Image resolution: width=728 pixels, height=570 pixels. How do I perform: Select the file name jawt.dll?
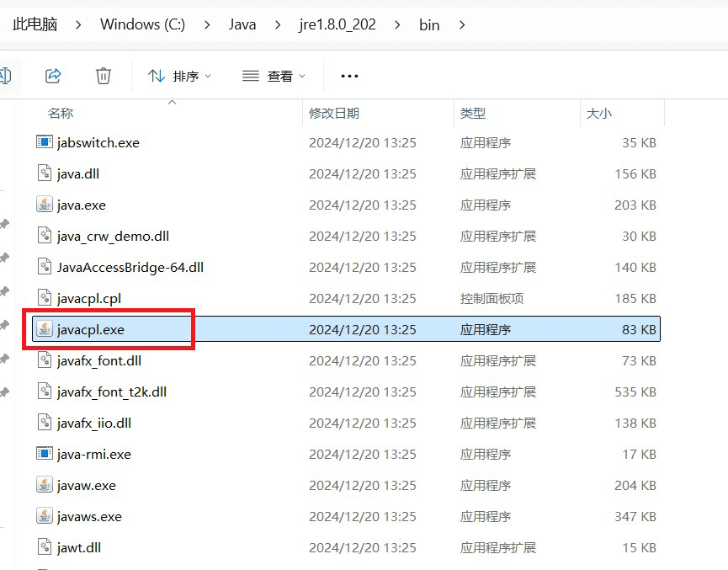tap(78, 547)
